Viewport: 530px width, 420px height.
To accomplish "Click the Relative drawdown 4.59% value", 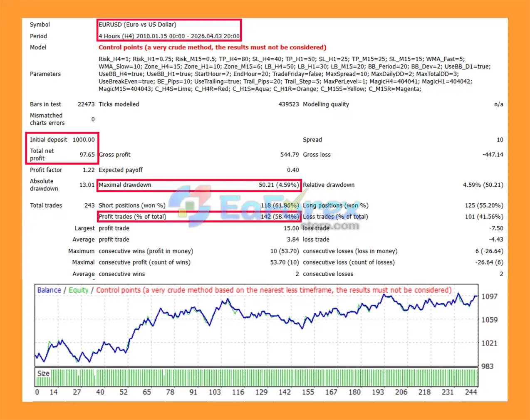I will [x=483, y=185].
